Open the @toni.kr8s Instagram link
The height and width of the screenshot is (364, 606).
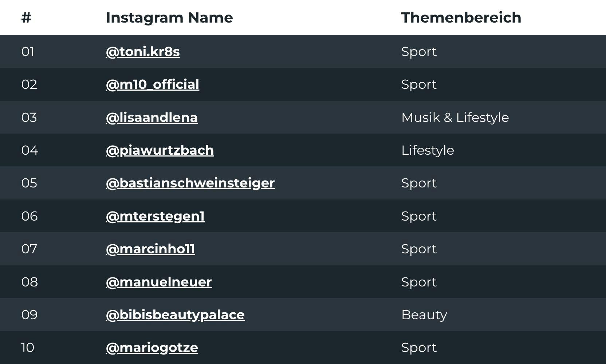(143, 52)
